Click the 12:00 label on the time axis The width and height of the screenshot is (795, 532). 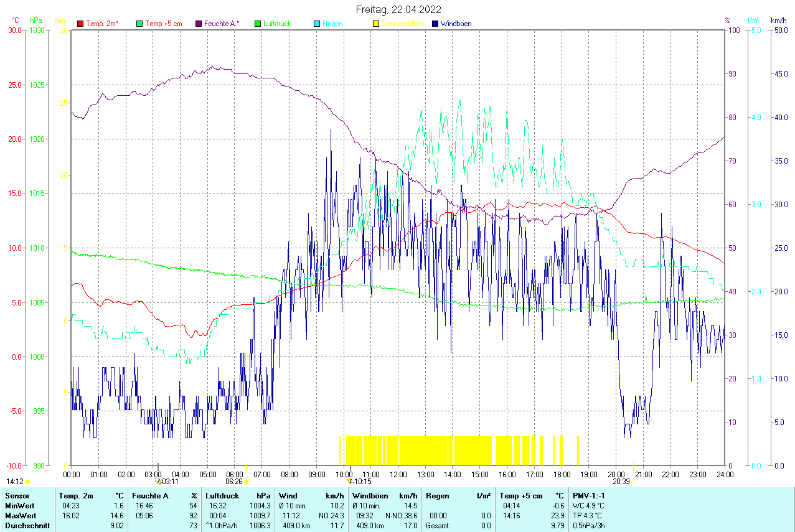[x=398, y=474]
